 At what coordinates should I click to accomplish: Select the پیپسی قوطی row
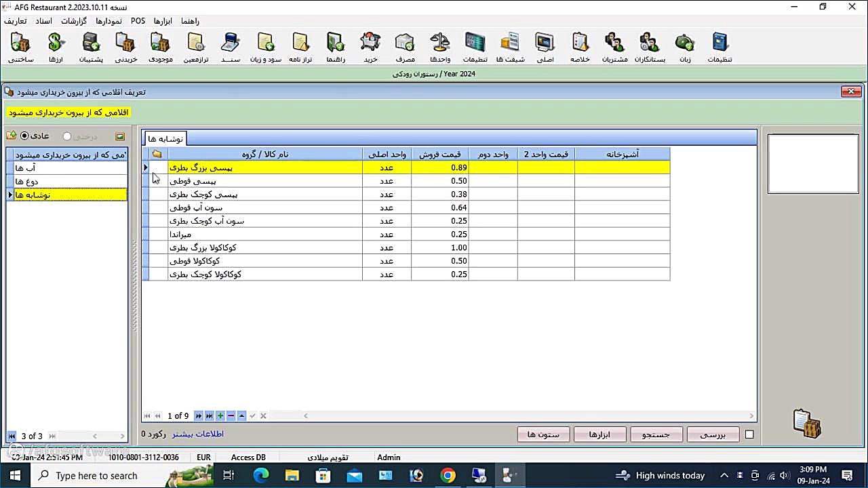(406, 181)
